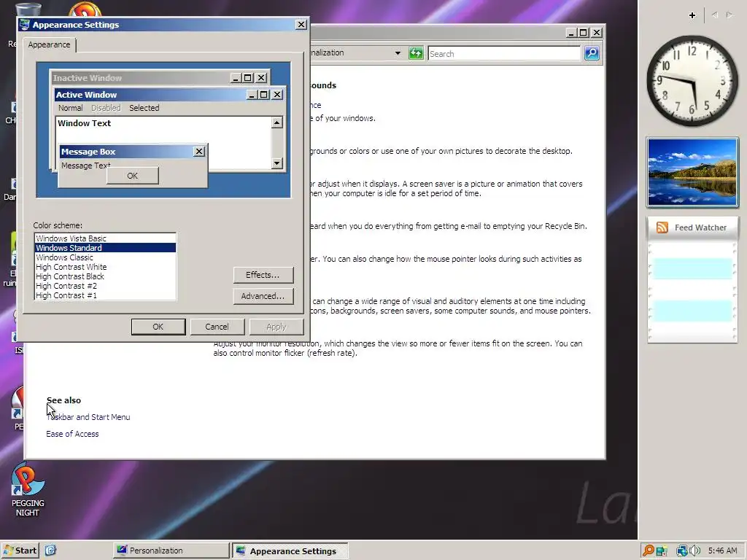Pick High Contrast White scheme

coord(105,267)
